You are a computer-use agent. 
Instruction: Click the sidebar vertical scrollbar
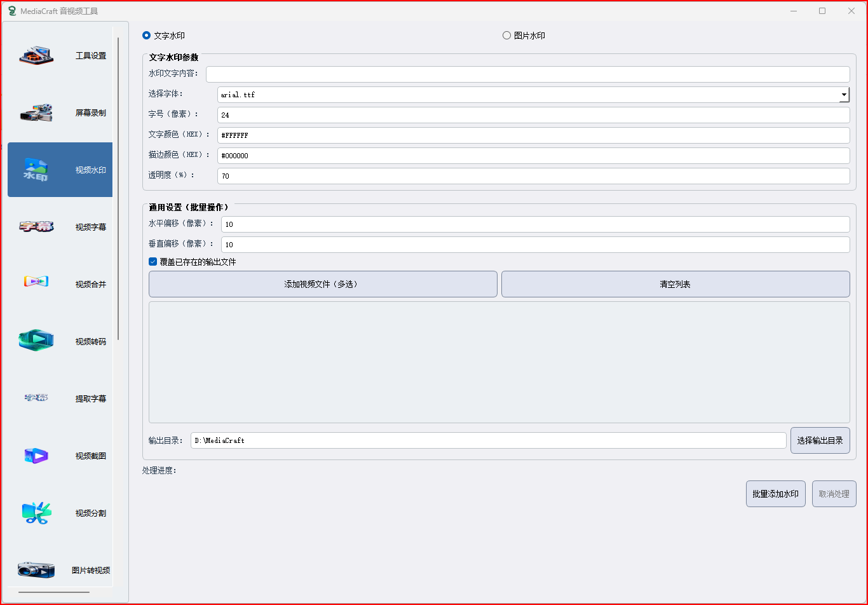[118, 191]
